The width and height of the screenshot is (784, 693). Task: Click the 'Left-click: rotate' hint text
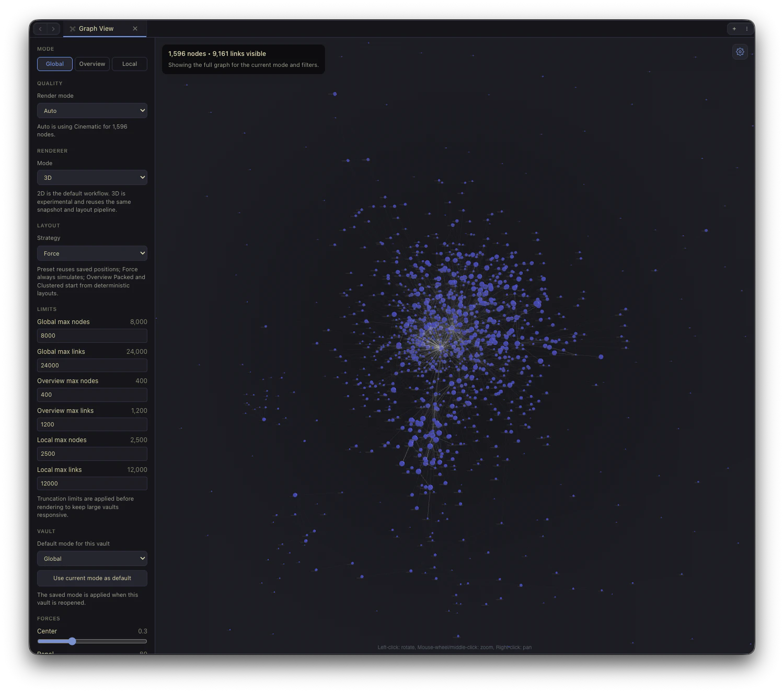point(455,648)
